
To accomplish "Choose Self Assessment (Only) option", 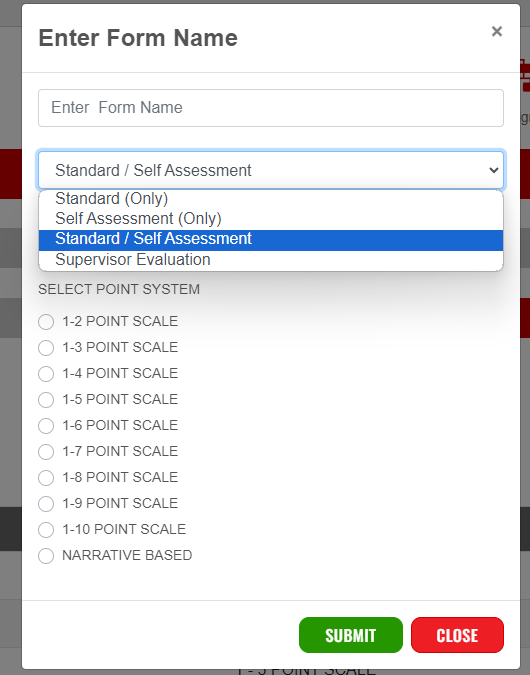I will click(x=271, y=219).
